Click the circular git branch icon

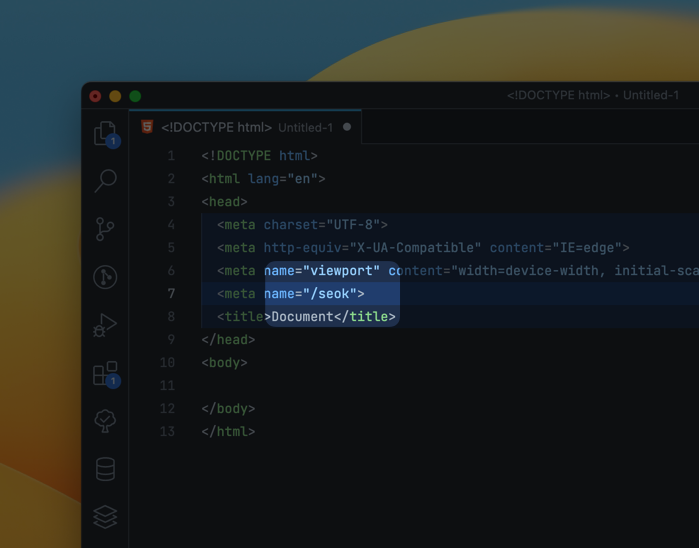coord(105,277)
